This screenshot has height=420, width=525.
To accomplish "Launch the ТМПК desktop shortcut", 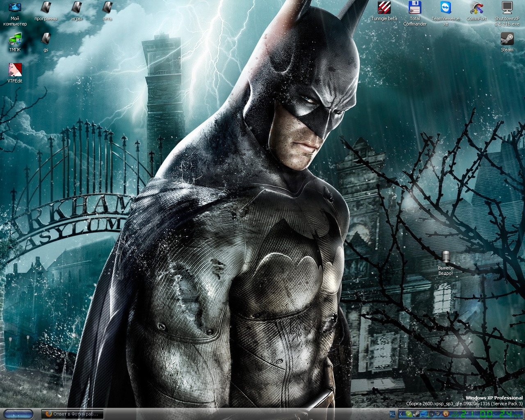I will pos(15,42).
